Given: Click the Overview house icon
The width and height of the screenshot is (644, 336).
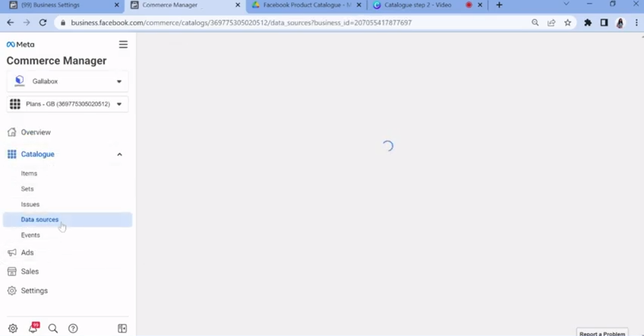Looking at the screenshot, I should coord(12,132).
